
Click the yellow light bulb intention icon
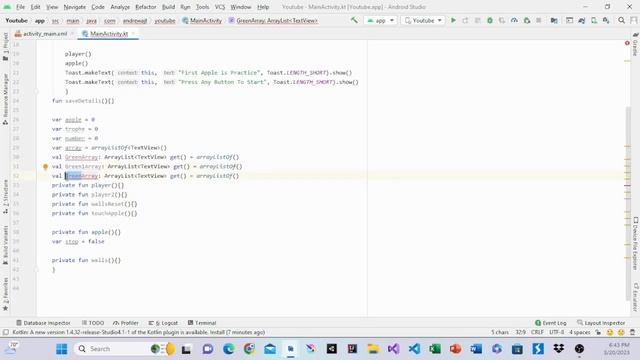pos(45,167)
